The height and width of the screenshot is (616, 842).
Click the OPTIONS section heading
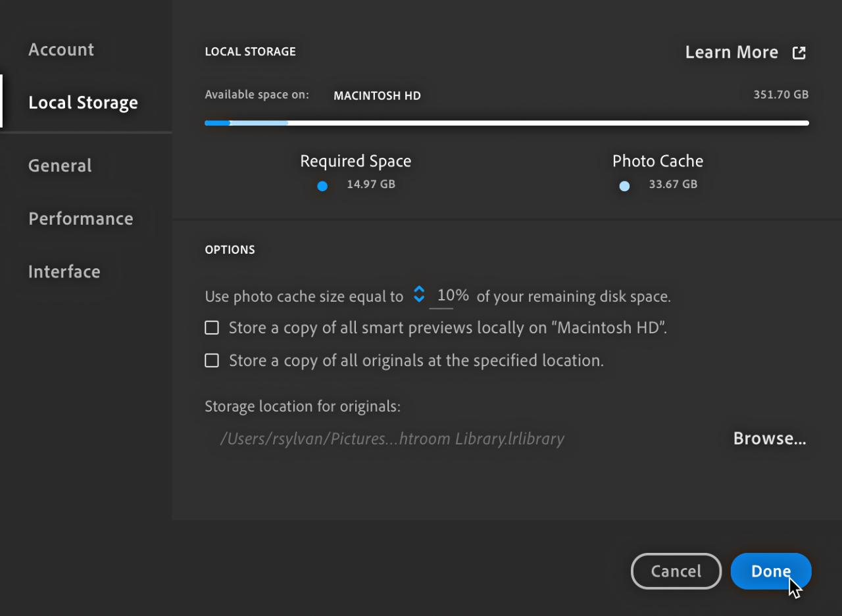(230, 250)
